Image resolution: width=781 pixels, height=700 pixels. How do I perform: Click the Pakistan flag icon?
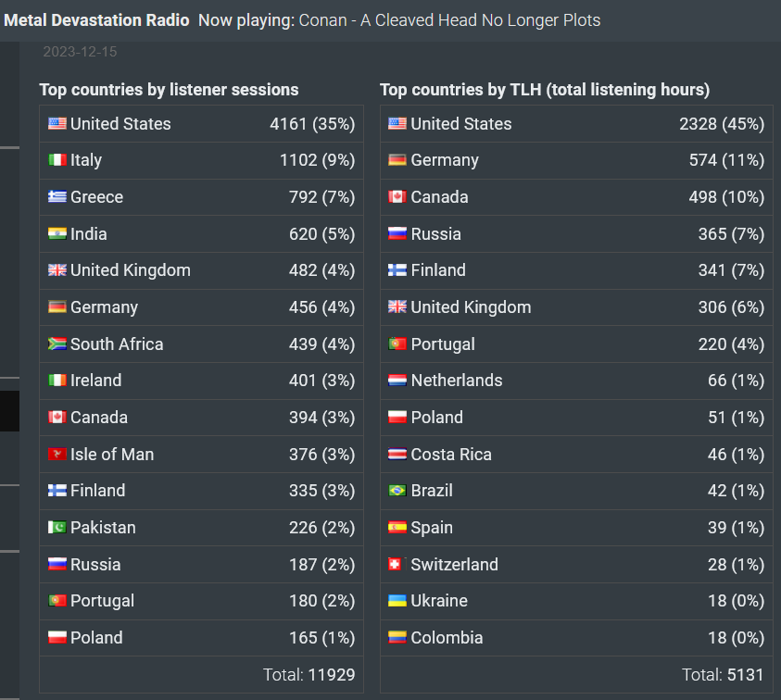[x=57, y=527]
